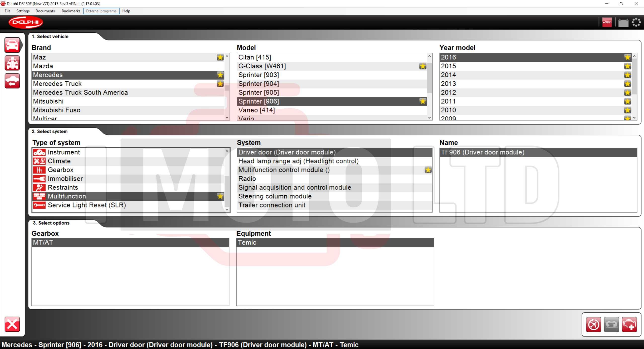644x349 pixels.
Task: Click Year model list scroll down arrow
Action: tap(634, 117)
